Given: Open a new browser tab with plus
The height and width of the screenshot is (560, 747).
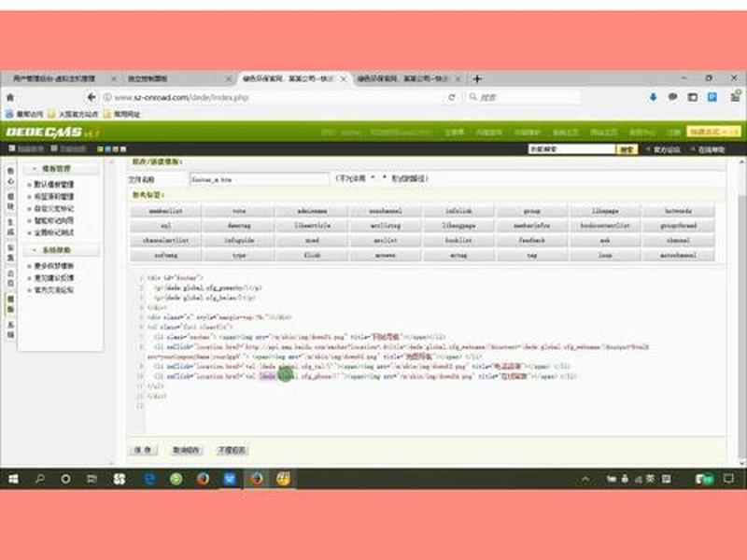Looking at the screenshot, I should (477, 78).
